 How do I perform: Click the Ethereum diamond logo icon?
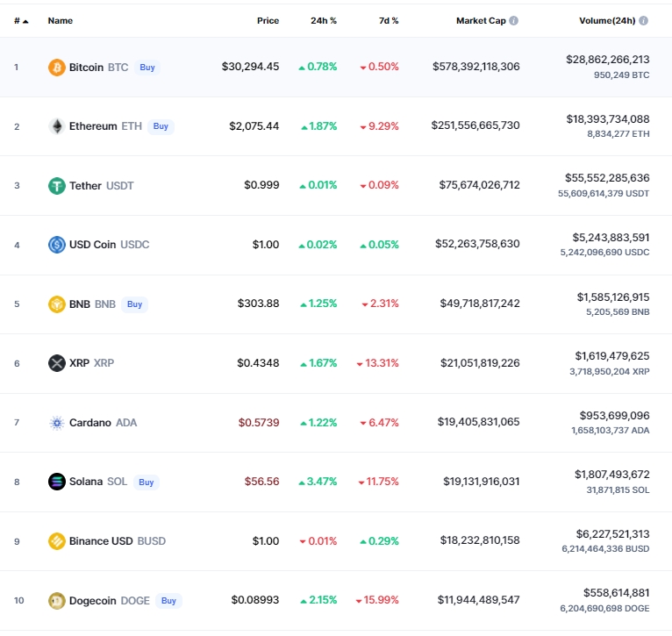[56, 126]
